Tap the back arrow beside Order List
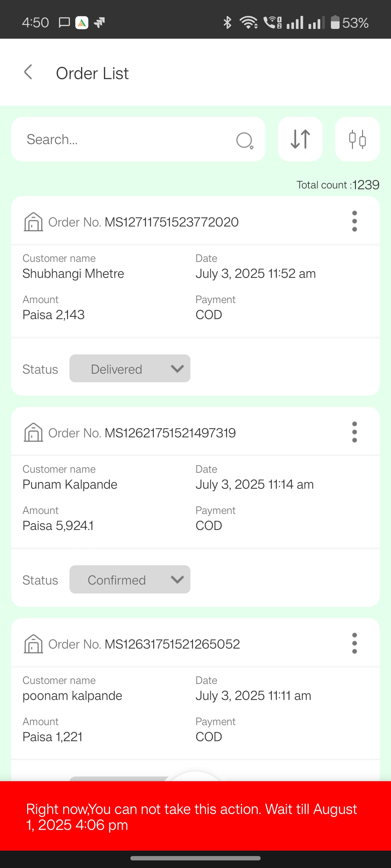Viewport: 391px width, 868px height. point(28,72)
